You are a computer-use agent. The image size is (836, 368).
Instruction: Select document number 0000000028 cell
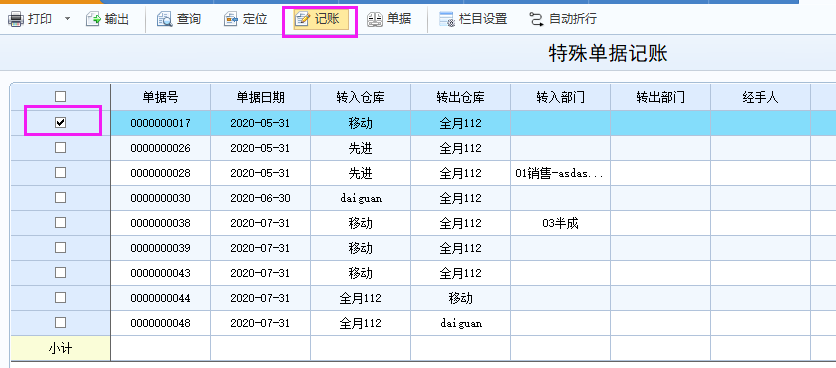[x=160, y=173]
